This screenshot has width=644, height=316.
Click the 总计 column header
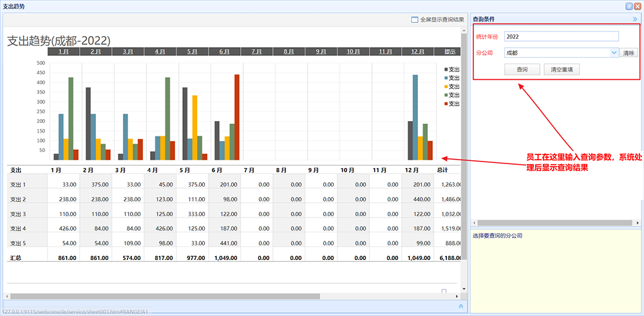(442, 170)
